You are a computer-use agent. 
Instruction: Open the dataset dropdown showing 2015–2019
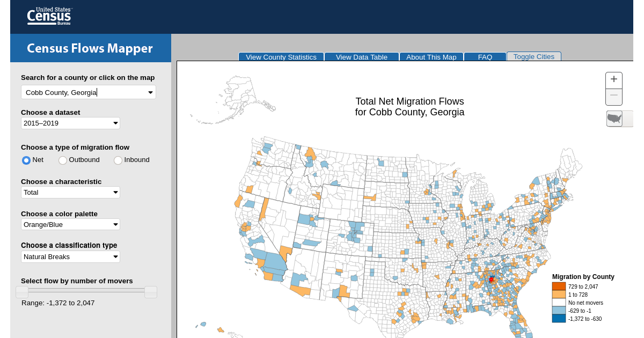[x=70, y=123]
